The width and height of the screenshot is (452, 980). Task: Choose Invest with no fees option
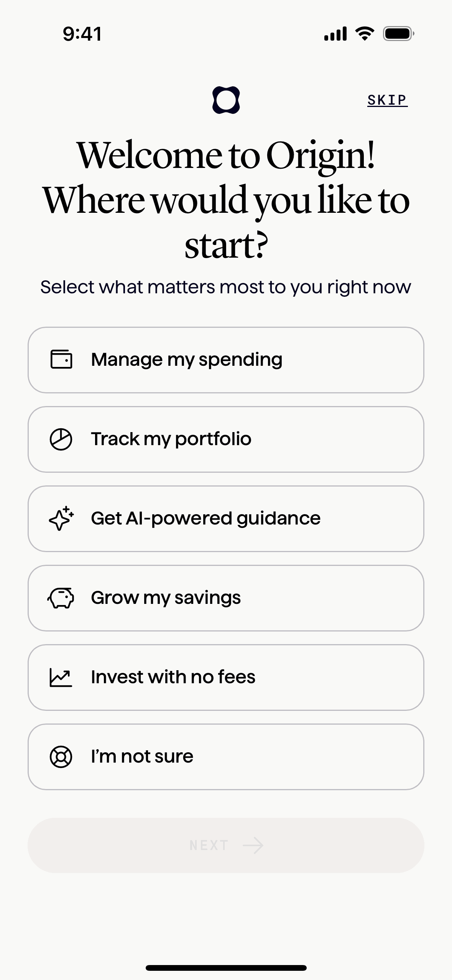coord(226,677)
